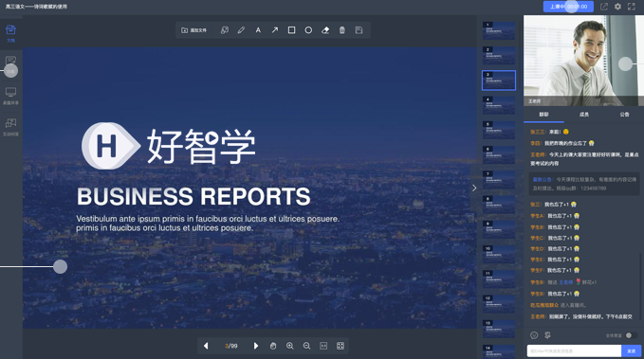Switch to the 成员 members tab
Image resolution: width=644 pixels, height=359 pixels.
584,115
